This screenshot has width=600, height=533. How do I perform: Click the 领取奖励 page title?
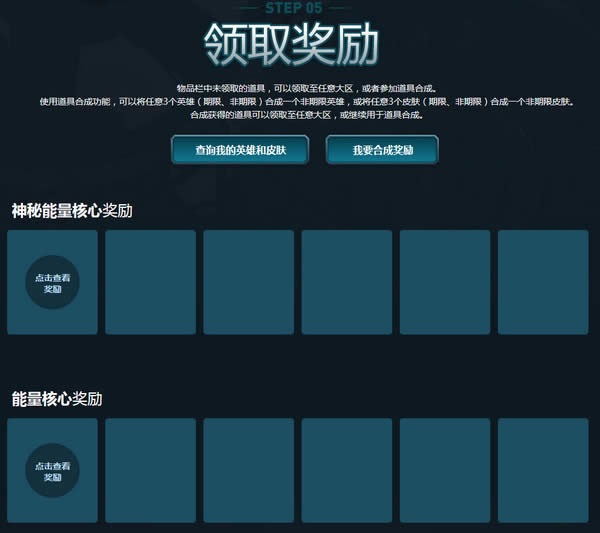coord(292,46)
